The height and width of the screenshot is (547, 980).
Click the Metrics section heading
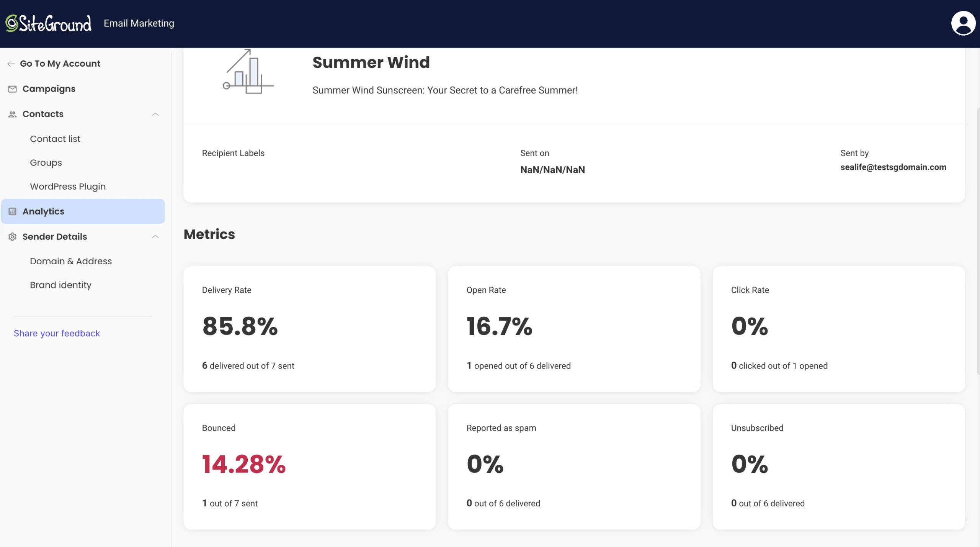point(209,234)
